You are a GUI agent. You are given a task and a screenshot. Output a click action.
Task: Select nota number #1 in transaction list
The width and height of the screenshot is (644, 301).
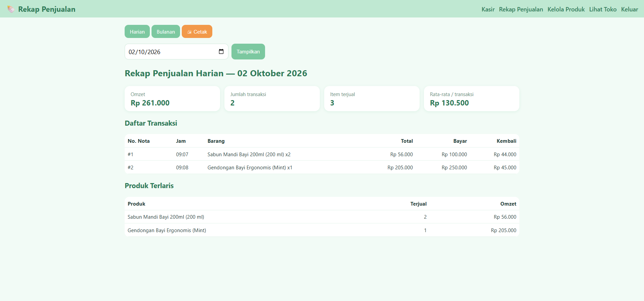coord(130,155)
